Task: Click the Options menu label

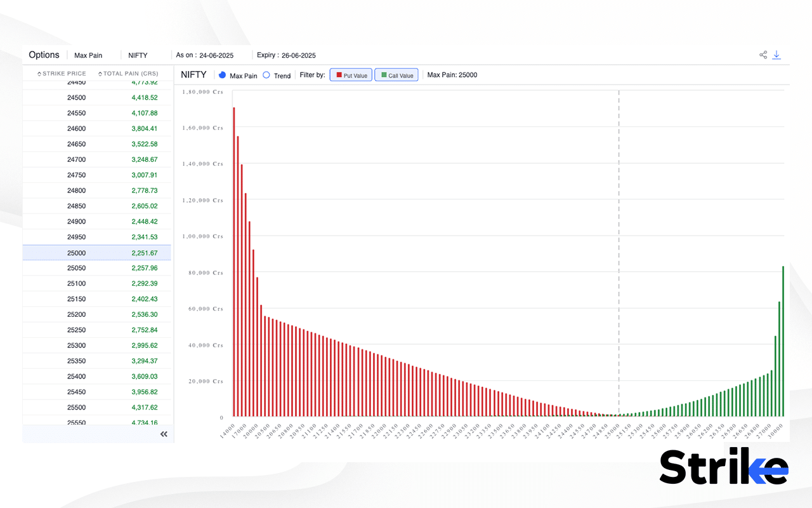Action: (43, 55)
